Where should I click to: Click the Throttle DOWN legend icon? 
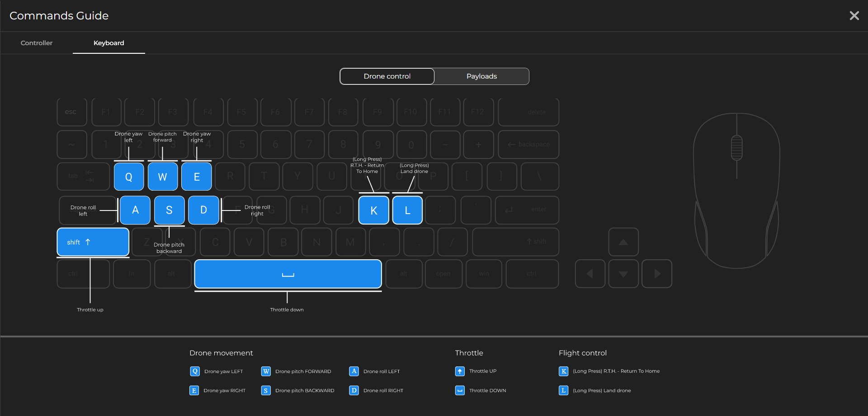(x=460, y=390)
